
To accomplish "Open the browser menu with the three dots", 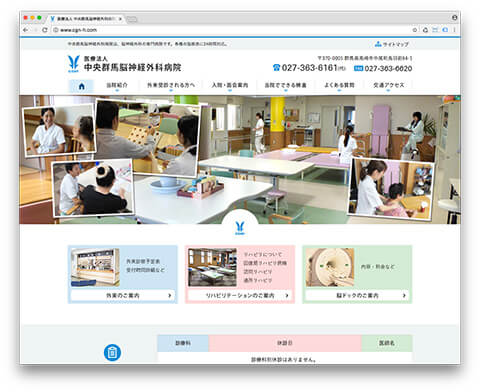I will click(x=454, y=30).
